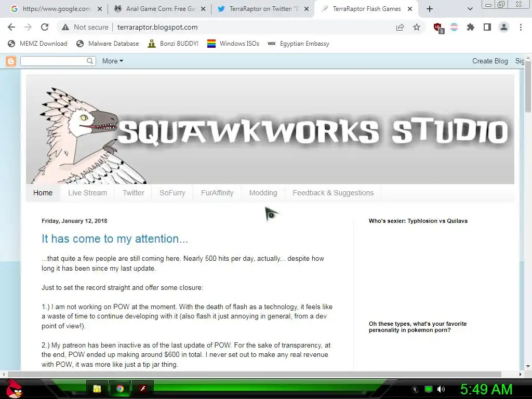532x399 pixels.
Task: Select the Home navigation tab
Action: pyautogui.click(x=43, y=193)
